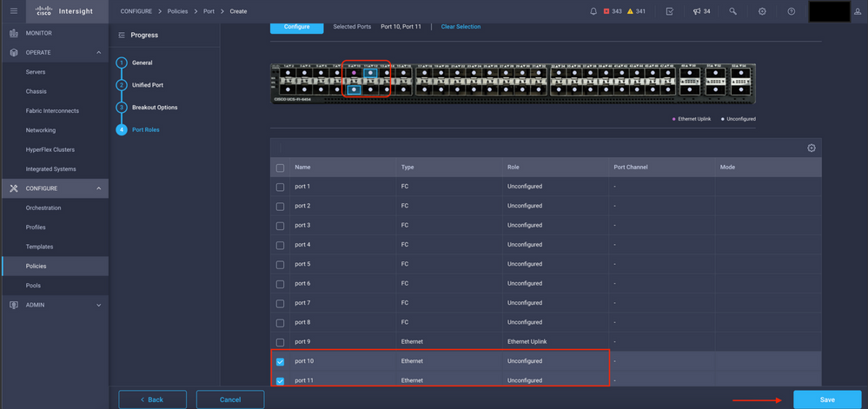Click the MONITOR chart icon
868x409 pixels.
[14, 33]
